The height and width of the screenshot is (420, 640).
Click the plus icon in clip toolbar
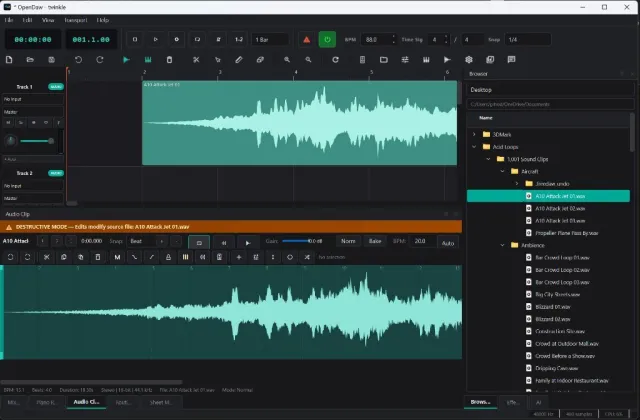(x=239, y=257)
